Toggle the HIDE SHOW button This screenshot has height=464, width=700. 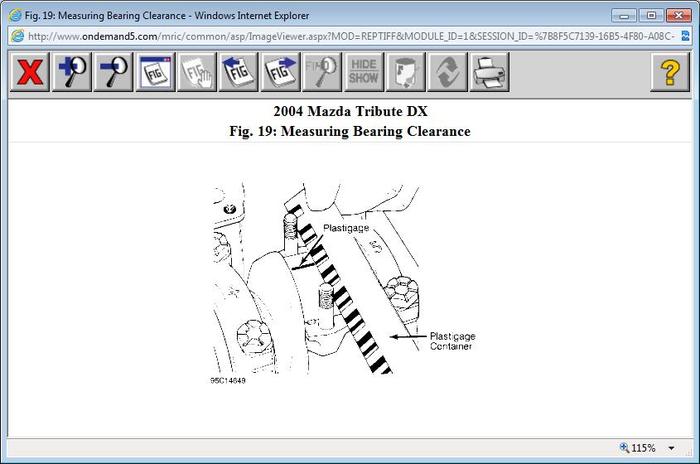pos(364,72)
